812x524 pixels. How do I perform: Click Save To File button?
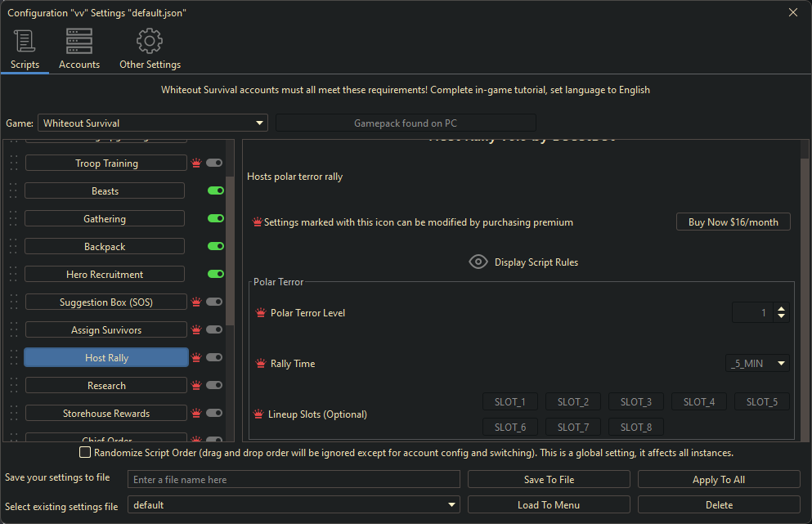pyautogui.click(x=549, y=480)
